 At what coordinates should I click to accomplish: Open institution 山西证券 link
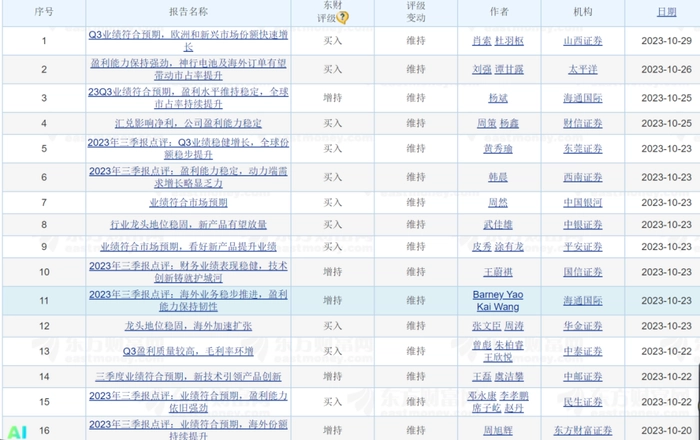[x=583, y=41]
